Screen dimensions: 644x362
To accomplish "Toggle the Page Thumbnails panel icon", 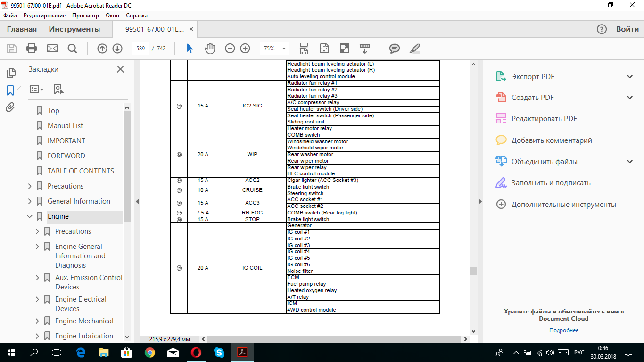I will [10, 73].
